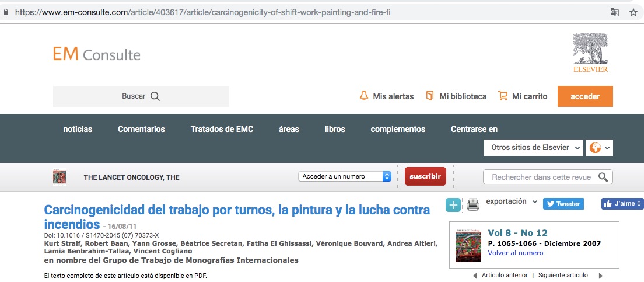Open the globe language selector dropdown
644x282 pixels.
coord(599,148)
